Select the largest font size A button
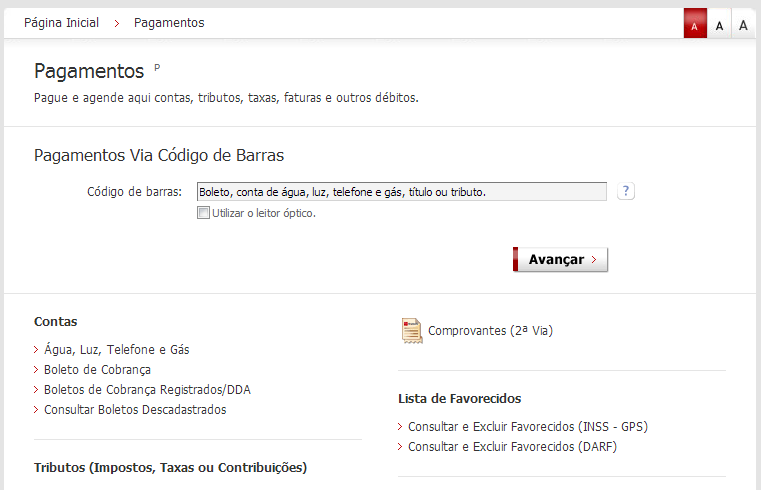761x490 pixels. [743, 24]
